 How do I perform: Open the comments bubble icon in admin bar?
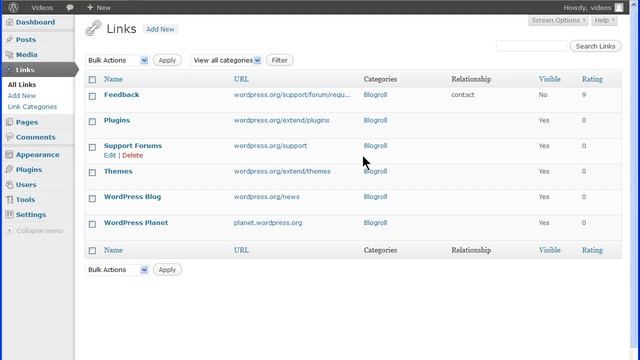click(x=70, y=8)
